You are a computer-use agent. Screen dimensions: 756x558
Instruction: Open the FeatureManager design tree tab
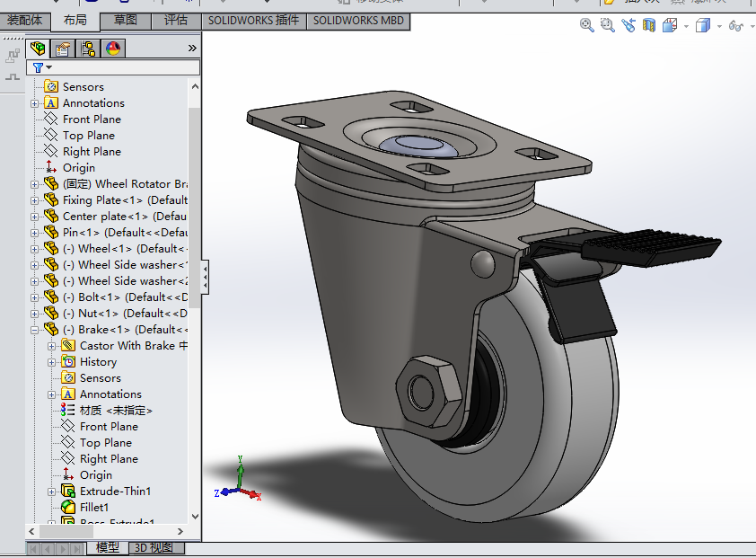(38, 49)
